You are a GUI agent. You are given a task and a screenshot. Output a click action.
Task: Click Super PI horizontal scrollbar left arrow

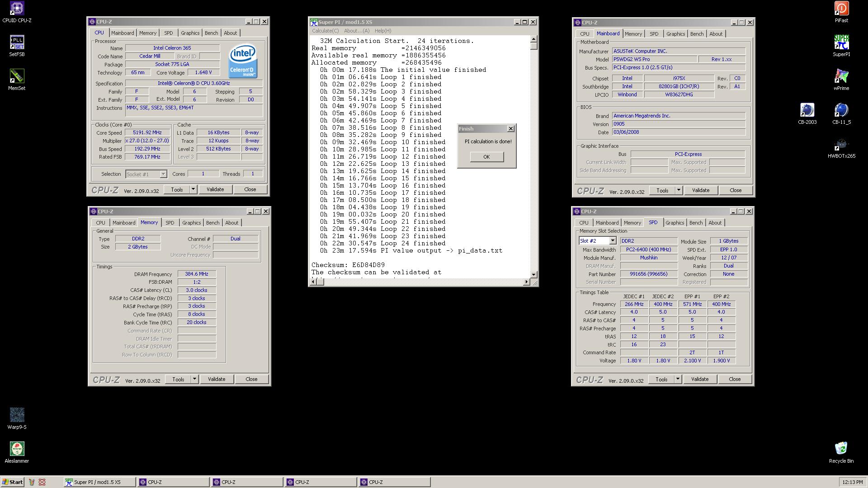(313, 282)
